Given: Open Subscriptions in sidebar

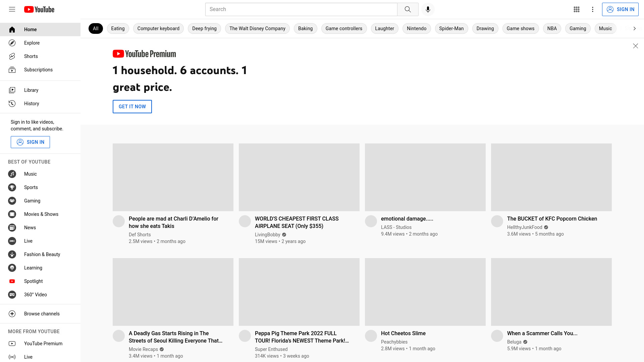Looking at the screenshot, I should pos(40,70).
